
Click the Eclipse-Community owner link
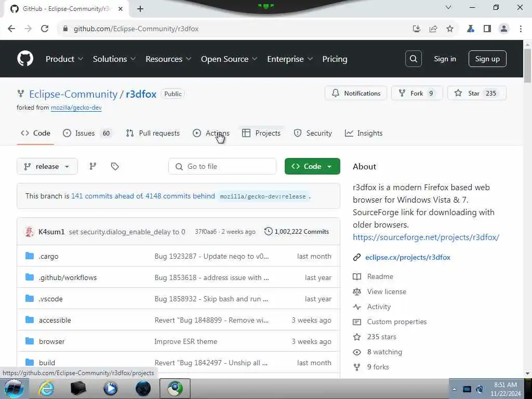[73, 94]
